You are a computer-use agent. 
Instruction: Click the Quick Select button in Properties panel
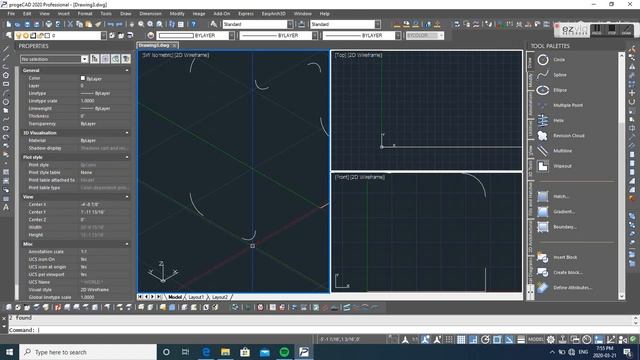126,59
